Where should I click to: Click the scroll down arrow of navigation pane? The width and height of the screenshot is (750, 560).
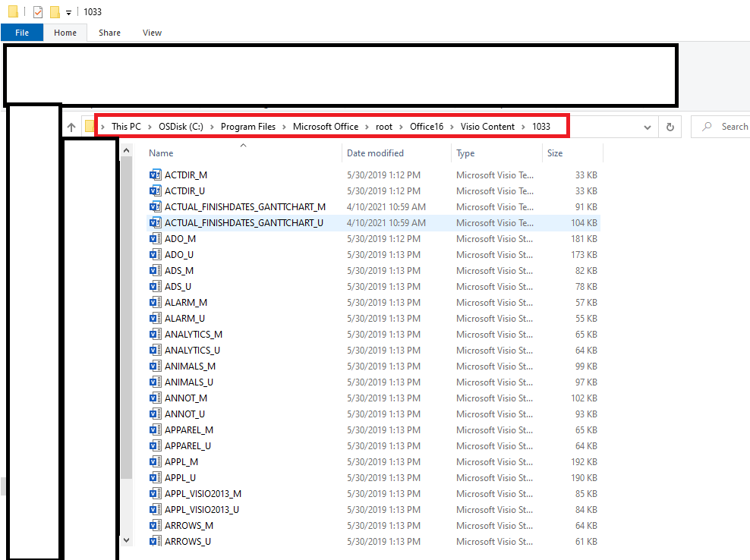click(x=126, y=540)
